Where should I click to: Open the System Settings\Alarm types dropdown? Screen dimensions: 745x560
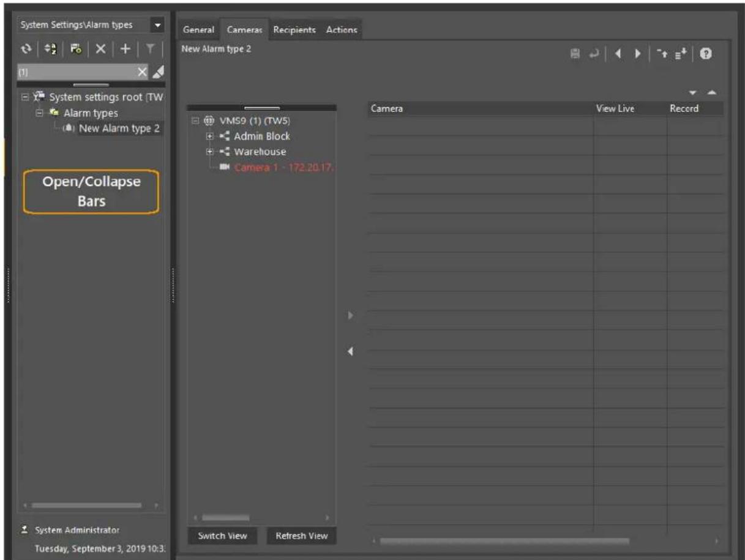(158, 25)
